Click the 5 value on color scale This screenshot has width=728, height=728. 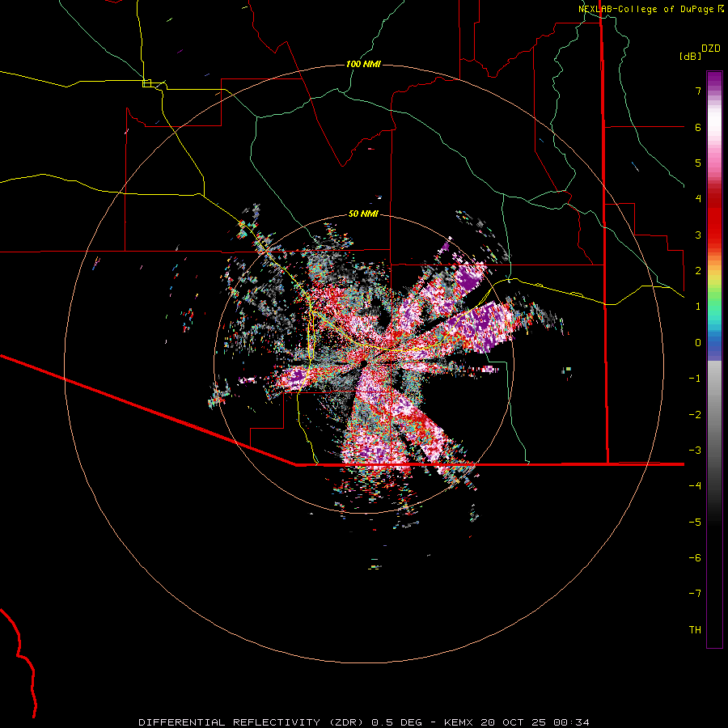coord(698,163)
